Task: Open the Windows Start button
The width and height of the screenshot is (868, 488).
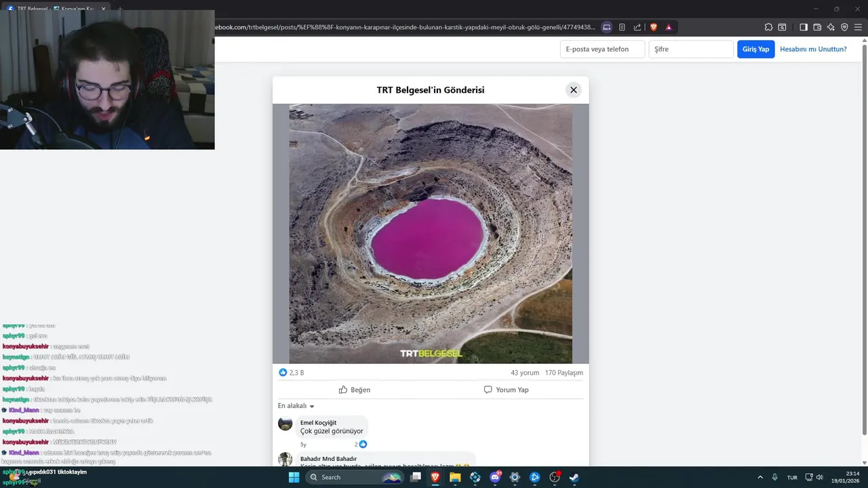Action: point(294,477)
